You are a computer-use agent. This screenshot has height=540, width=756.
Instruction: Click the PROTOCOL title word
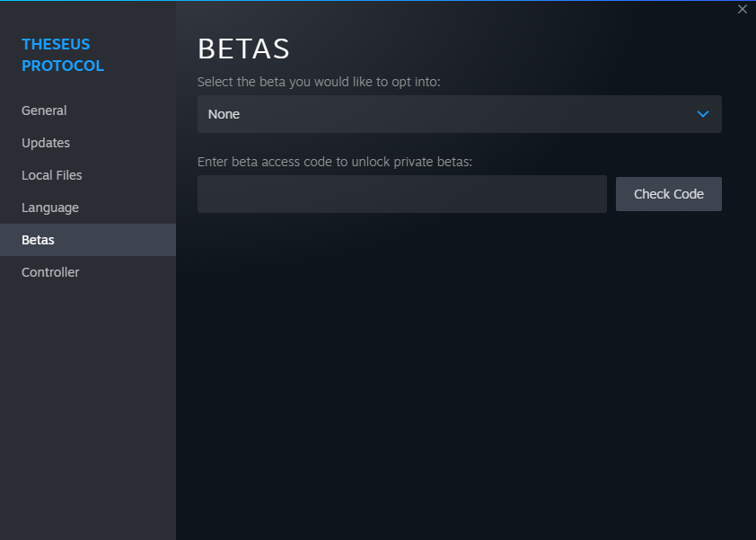(x=63, y=66)
